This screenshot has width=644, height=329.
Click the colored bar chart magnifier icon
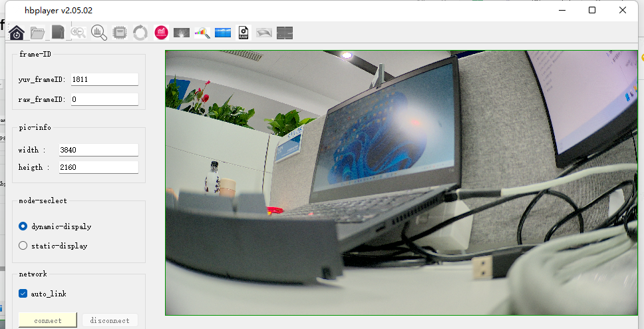pyautogui.click(x=202, y=32)
